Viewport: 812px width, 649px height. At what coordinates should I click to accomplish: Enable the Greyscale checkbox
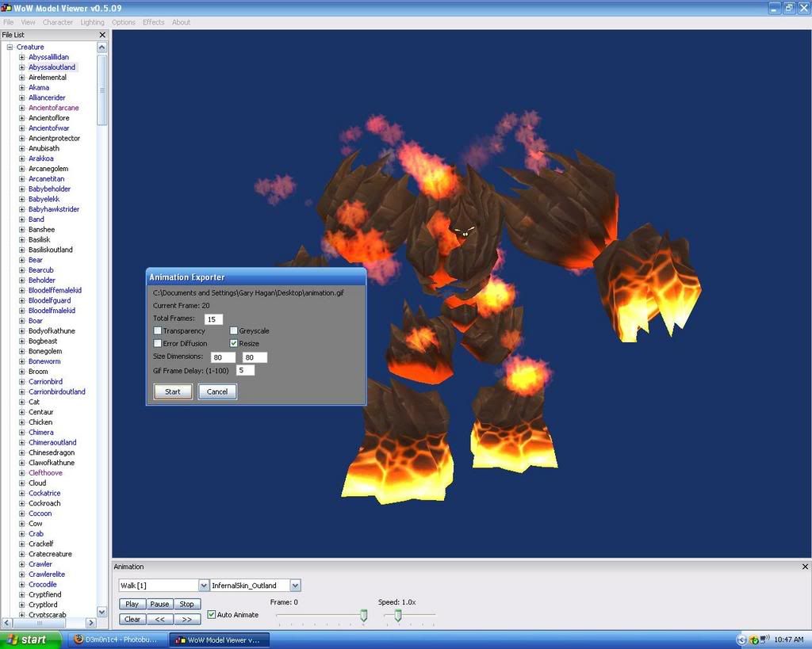point(234,330)
